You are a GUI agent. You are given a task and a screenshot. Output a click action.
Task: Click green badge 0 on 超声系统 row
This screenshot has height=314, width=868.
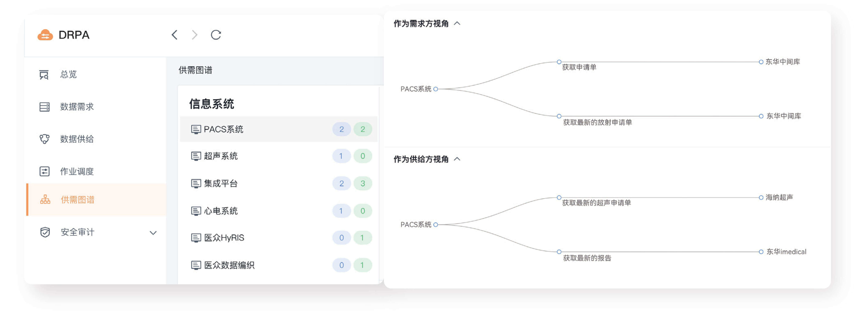pyautogui.click(x=363, y=156)
